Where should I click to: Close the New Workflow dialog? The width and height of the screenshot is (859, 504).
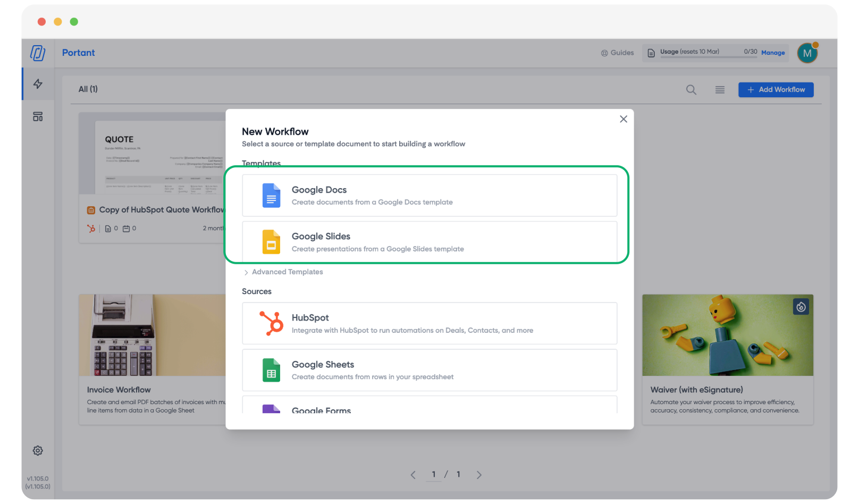point(624,119)
